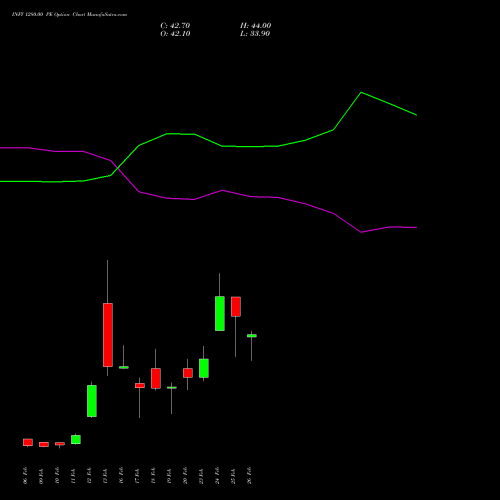Viewport: 500px width, 500px height.
Task: Select the red candle above 09 Feb
Action: 44,444
